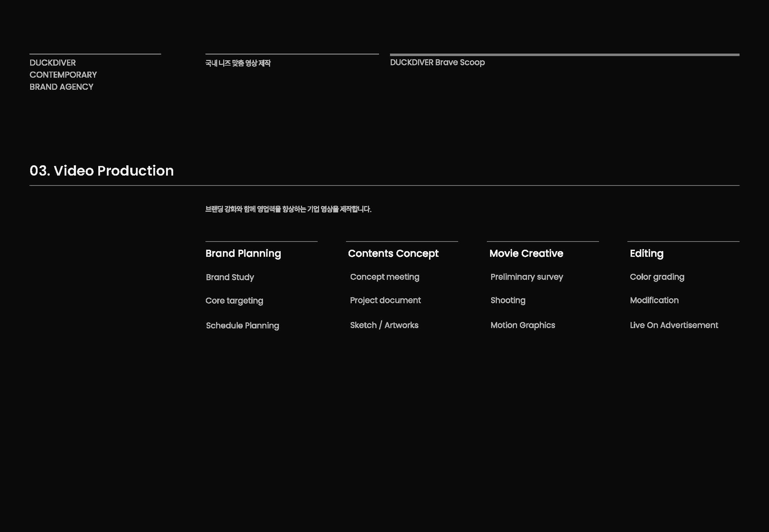Click the Editing column heading
The height and width of the screenshot is (532, 769).
647,253
